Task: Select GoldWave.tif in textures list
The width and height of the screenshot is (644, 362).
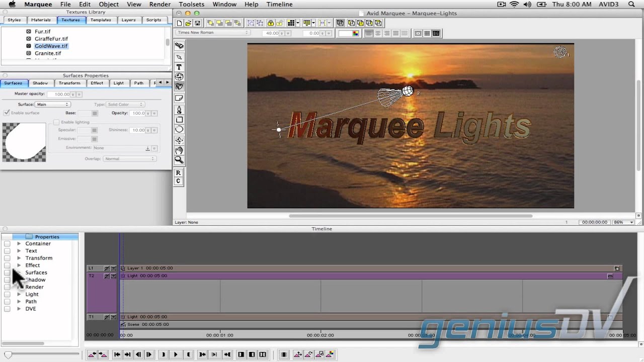Action: tap(51, 46)
